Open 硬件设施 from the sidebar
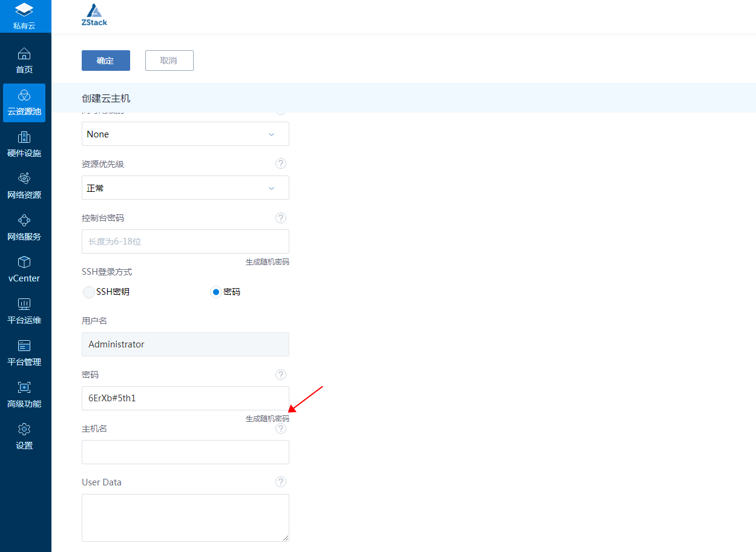The height and width of the screenshot is (552, 756). click(24, 143)
